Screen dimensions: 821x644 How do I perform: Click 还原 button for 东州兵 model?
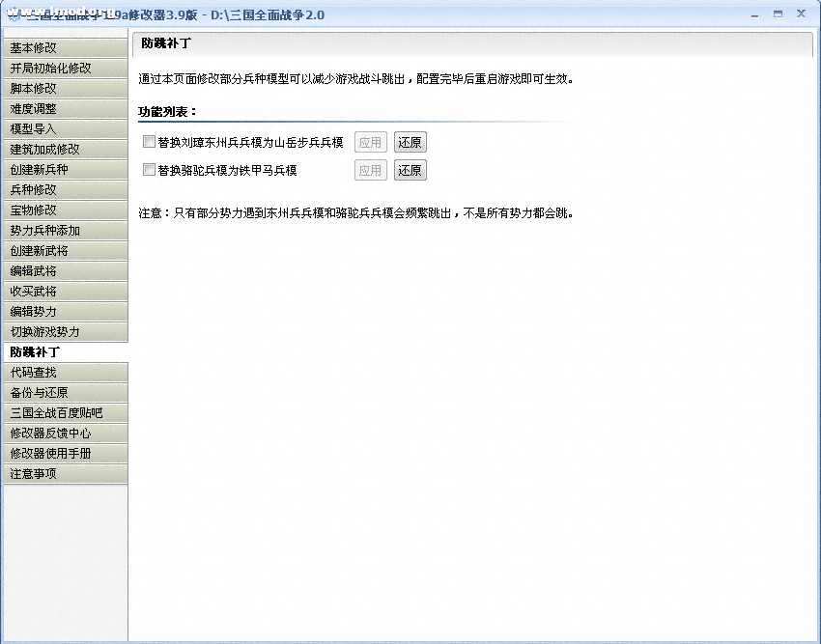[410, 142]
